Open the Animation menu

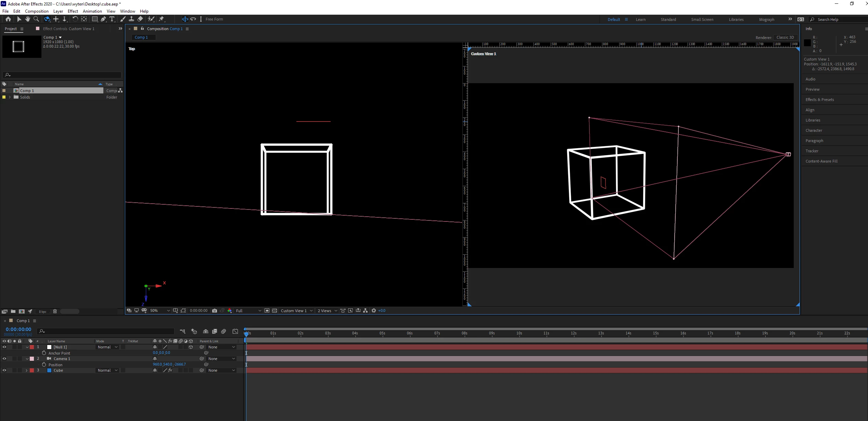tap(92, 11)
